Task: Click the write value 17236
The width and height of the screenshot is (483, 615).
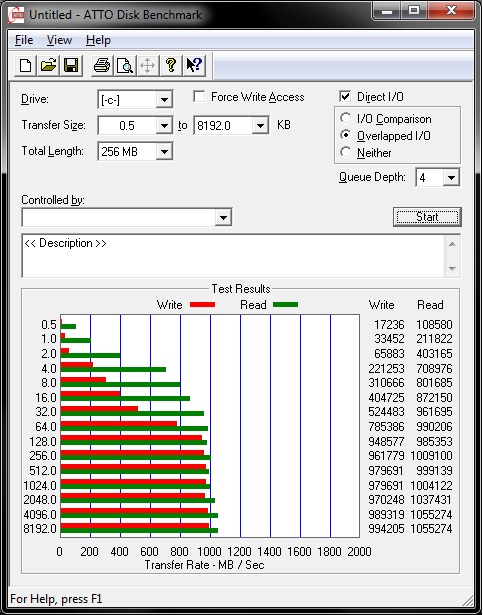Action: 389,325
